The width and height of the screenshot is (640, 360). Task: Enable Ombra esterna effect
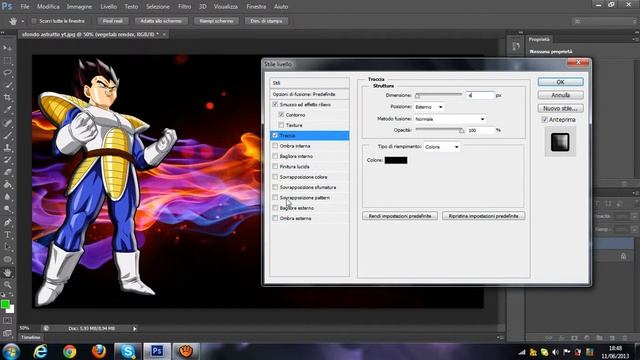(x=275, y=218)
